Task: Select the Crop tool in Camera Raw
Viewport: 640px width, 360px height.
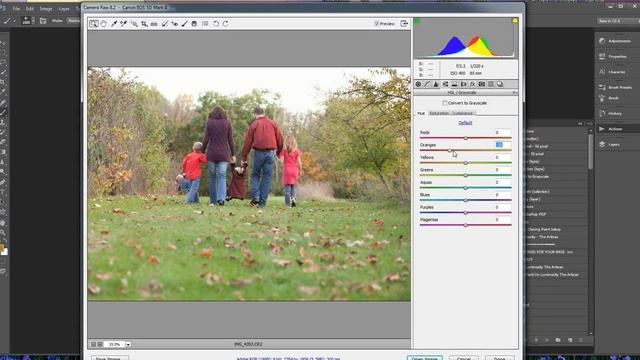Action: [x=144, y=24]
